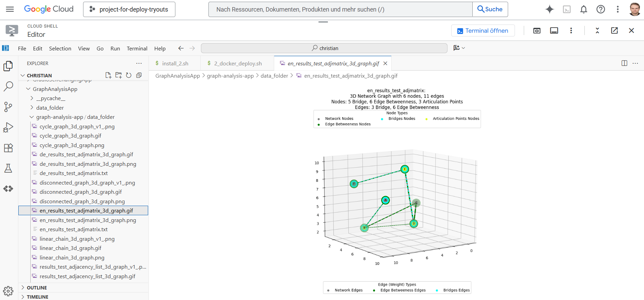Open the help question mark menu
This screenshot has width=644, height=300.
coord(601,9)
